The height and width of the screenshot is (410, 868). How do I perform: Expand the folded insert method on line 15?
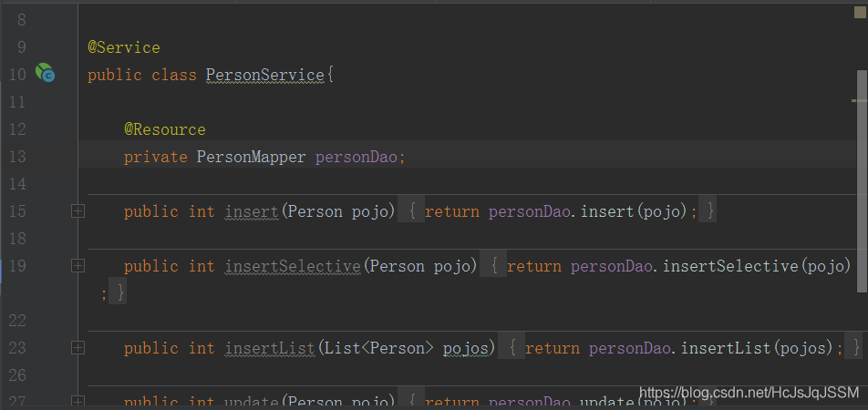click(x=77, y=211)
